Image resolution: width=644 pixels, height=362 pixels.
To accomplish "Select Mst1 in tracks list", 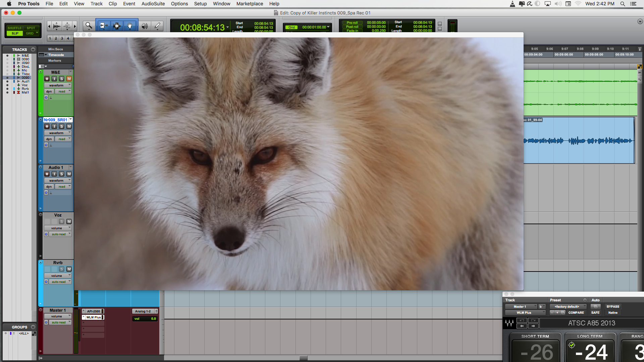I will click(25, 93).
